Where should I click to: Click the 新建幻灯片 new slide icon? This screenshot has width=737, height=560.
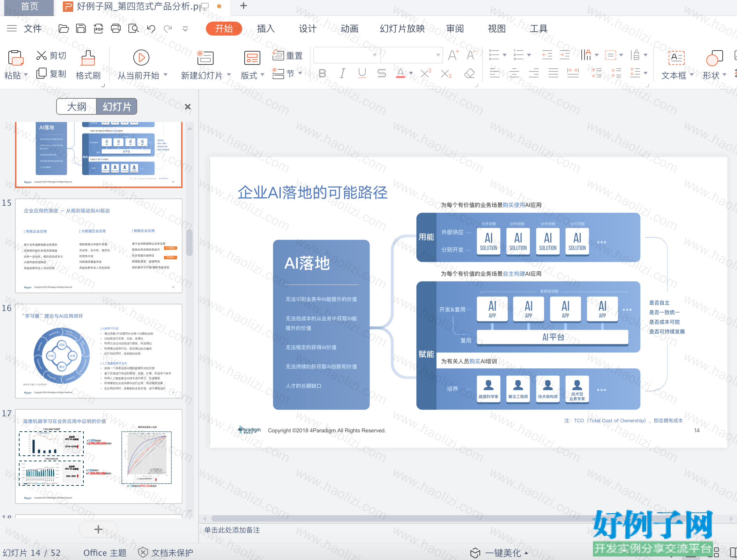(205, 58)
